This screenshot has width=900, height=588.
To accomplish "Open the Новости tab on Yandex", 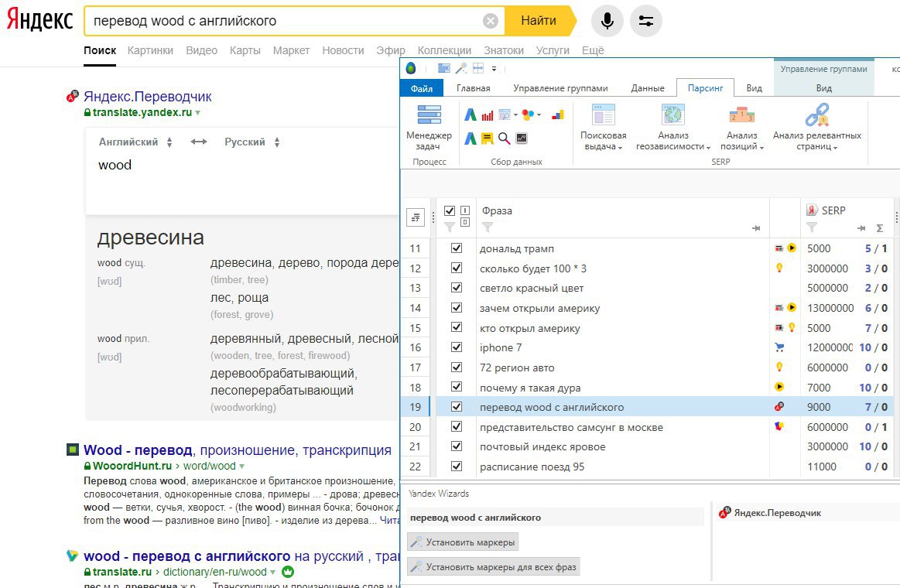I will [x=344, y=50].
